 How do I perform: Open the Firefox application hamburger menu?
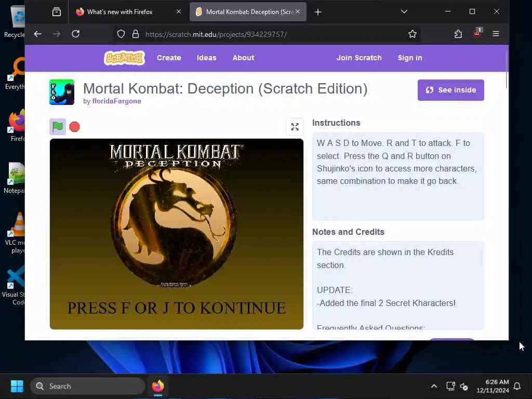[496, 34]
